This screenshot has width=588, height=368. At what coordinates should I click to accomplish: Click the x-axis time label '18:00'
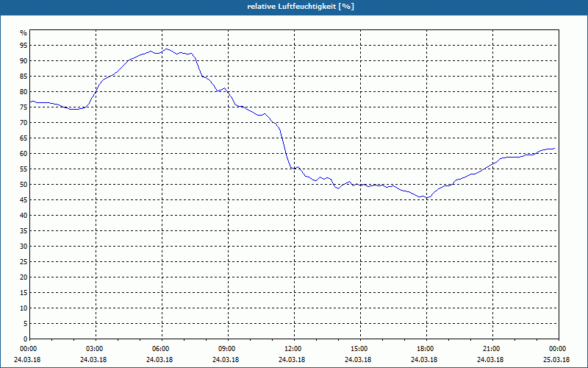click(426, 349)
